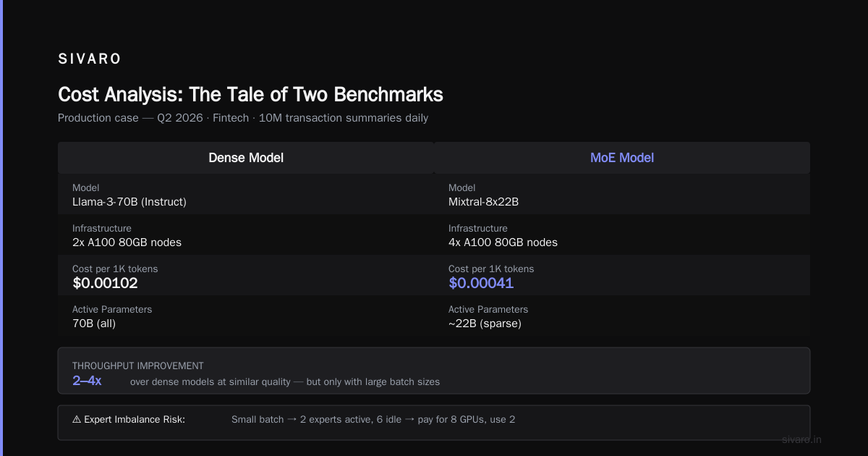Click '2x A100 80GB nodes' infrastructure value
Viewport: 868px width, 456px height.
point(127,242)
